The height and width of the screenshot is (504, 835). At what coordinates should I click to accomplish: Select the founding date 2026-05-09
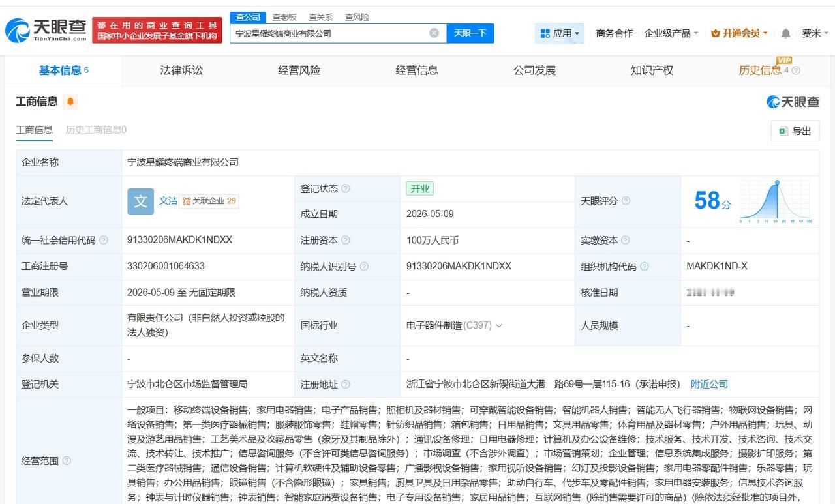430,214
